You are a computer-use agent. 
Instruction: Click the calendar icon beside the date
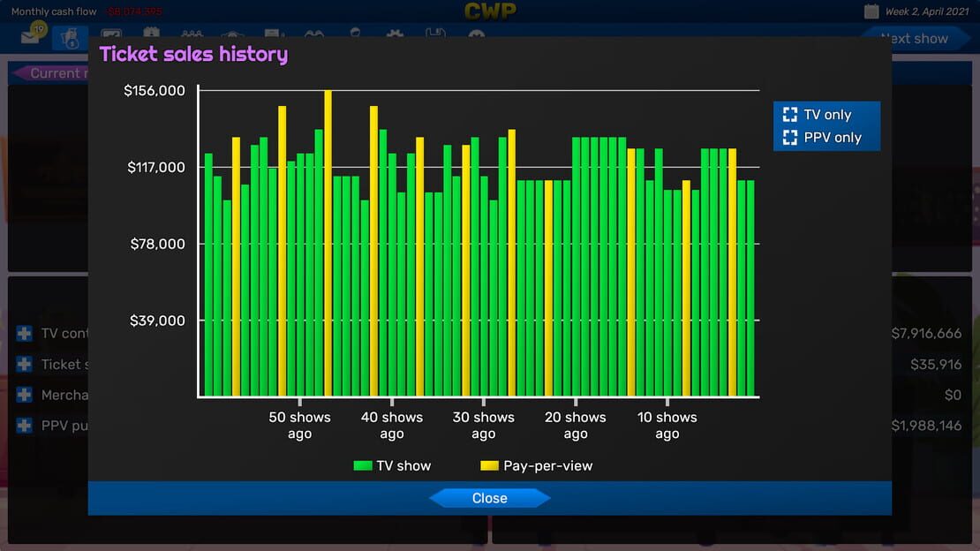pyautogui.click(x=871, y=11)
